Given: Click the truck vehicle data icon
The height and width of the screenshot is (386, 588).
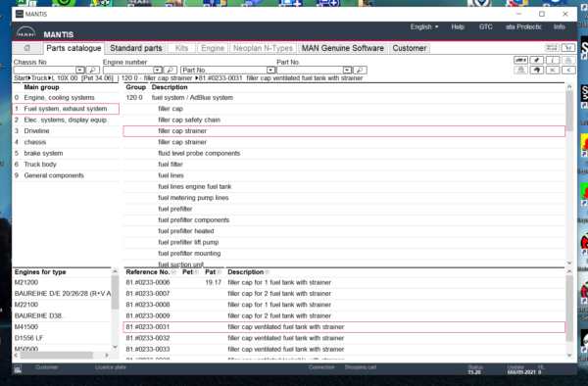Looking at the screenshot, I should coord(520,60).
